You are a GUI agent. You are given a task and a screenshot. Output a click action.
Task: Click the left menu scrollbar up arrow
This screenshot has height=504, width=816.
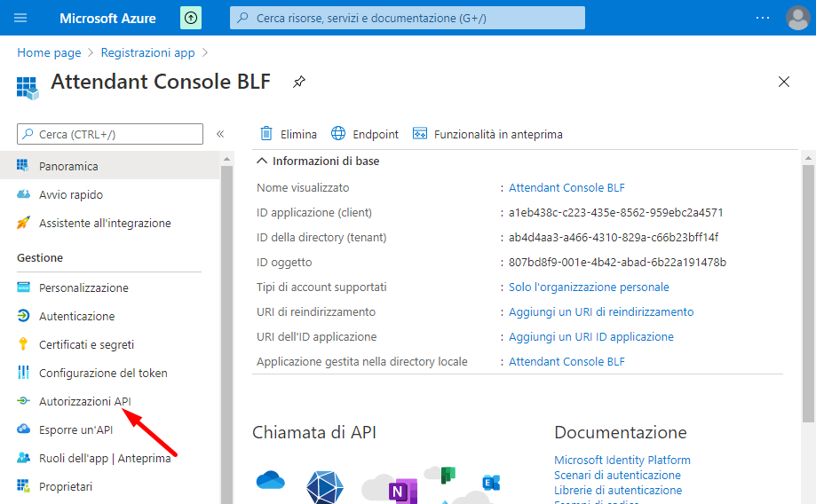click(x=226, y=159)
